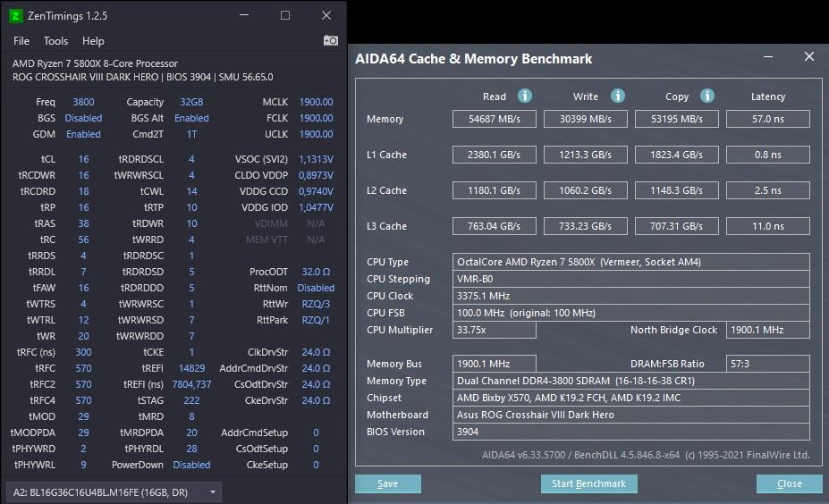Click the ZenTimings screenshot camera icon

point(330,41)
